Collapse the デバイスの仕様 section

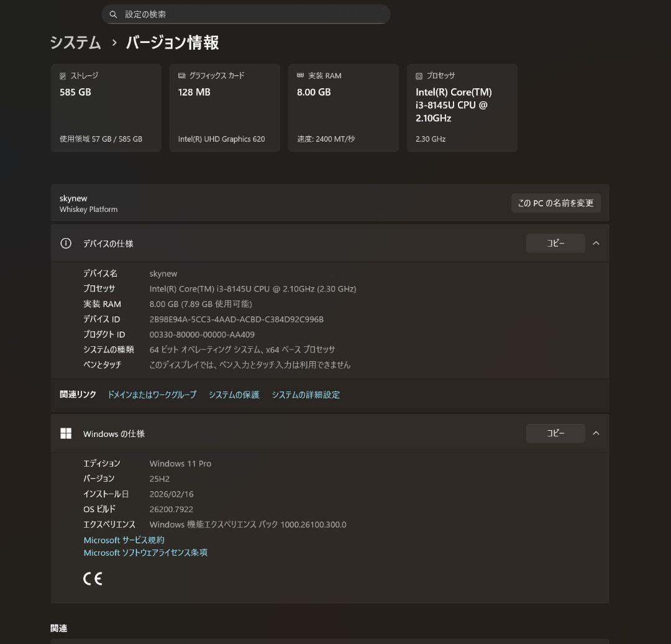coord(596,243)
